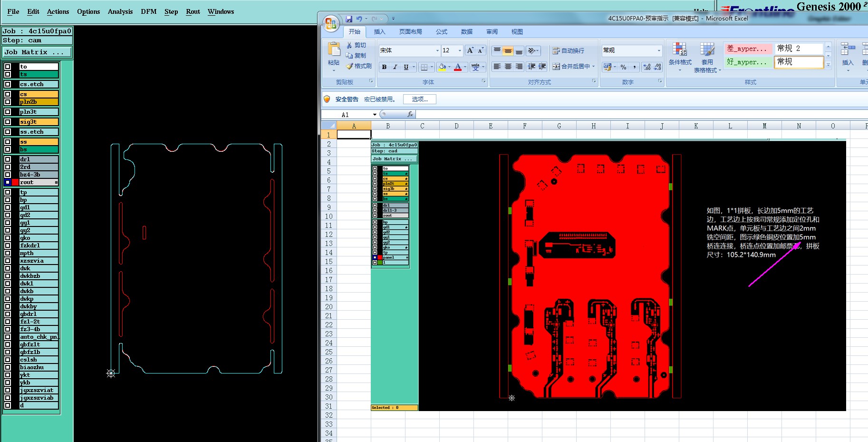
Task: Apply red font color button
Action: [x=458, y=67]
